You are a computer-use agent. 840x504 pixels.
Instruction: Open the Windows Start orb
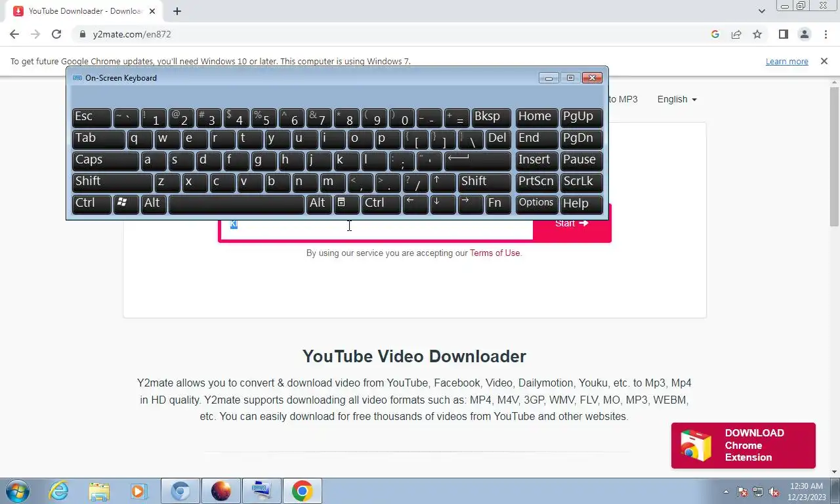pyautogui.click(x=16, y=491)
